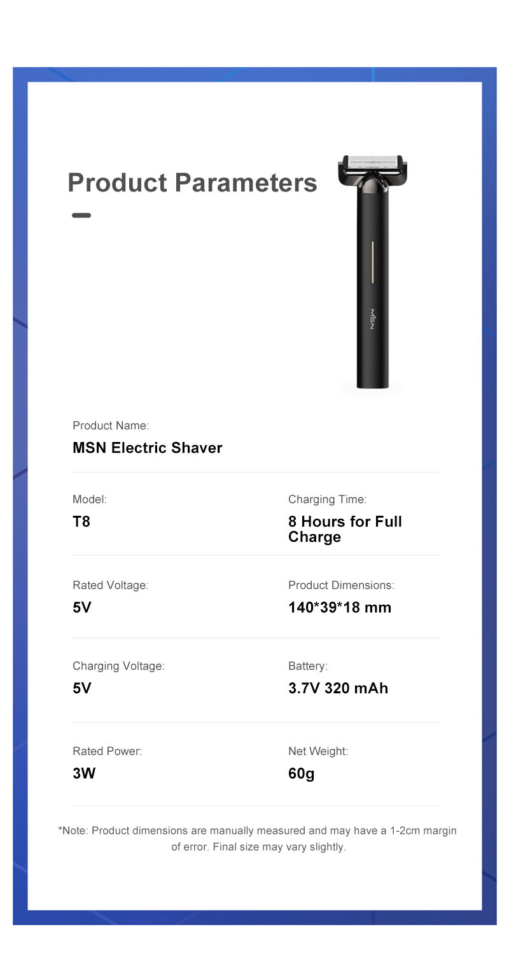
Task: Select the "3W" rated power value
Action: [84, 773]
